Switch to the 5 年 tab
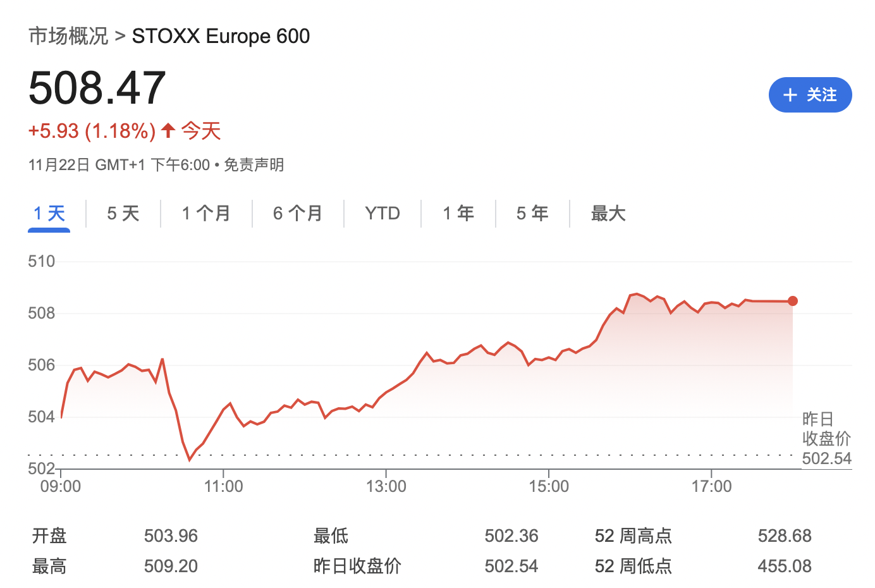This screenshot has width=875, height=588. 532,214
